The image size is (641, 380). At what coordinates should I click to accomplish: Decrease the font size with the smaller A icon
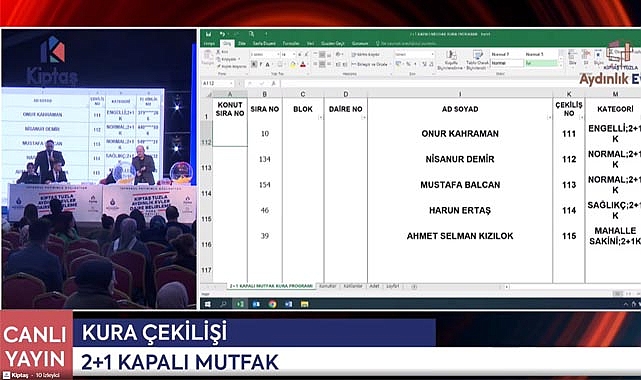(x=306, y=54)
